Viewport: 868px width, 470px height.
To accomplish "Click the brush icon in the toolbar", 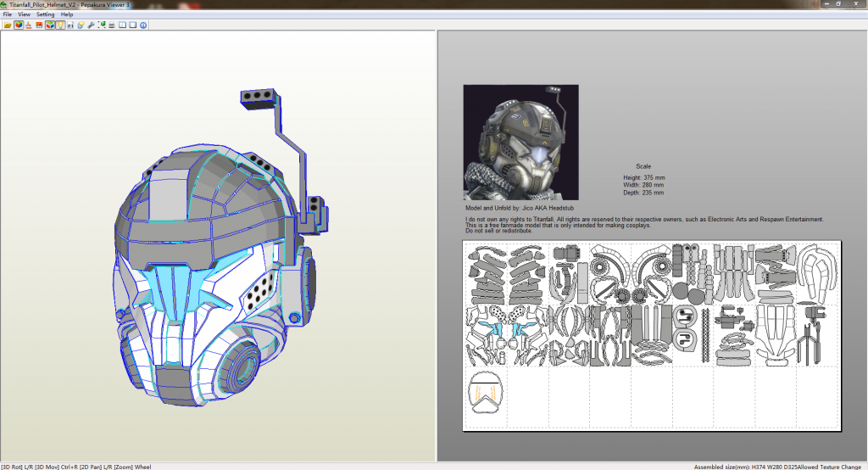I will pyautogui.click(x=29, y=25).
